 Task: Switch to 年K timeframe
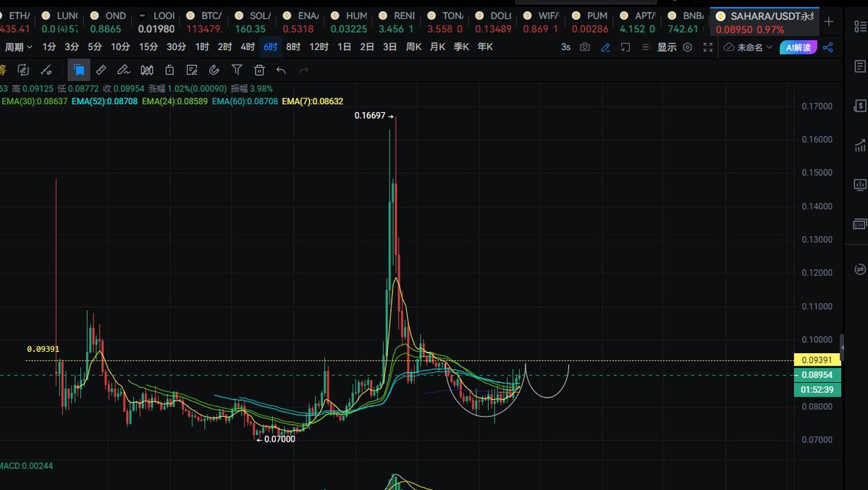click(x=485, y=47)
